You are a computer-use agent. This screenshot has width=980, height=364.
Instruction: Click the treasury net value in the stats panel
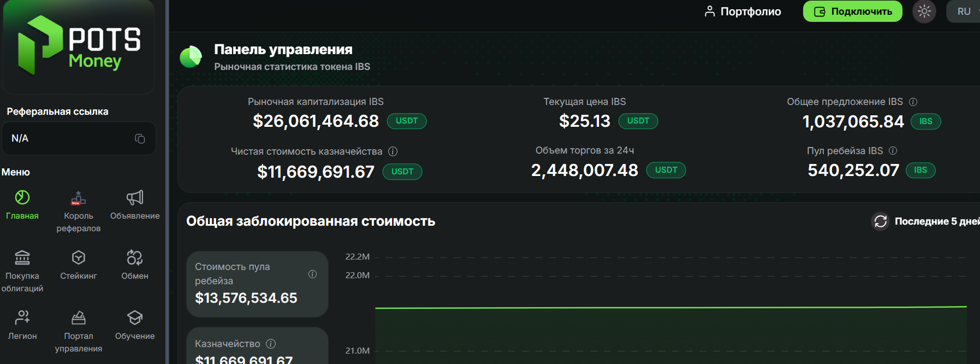[x=316, y=172]
